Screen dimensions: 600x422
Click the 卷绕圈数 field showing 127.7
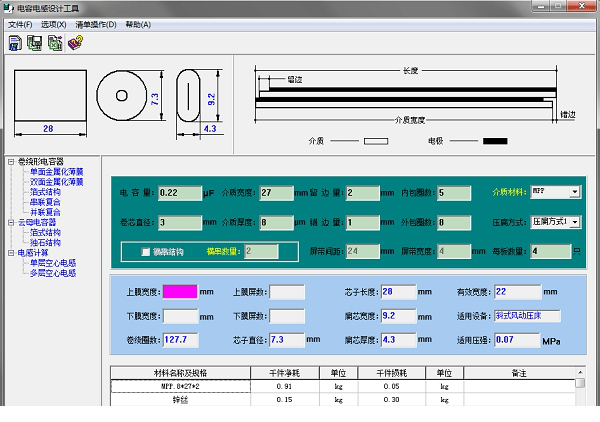point(181,340)
